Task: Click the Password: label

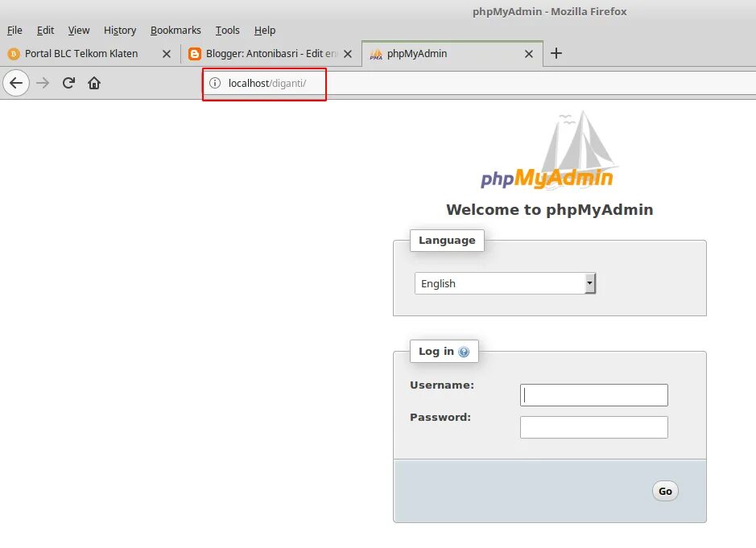Action: tap(440, 418)
